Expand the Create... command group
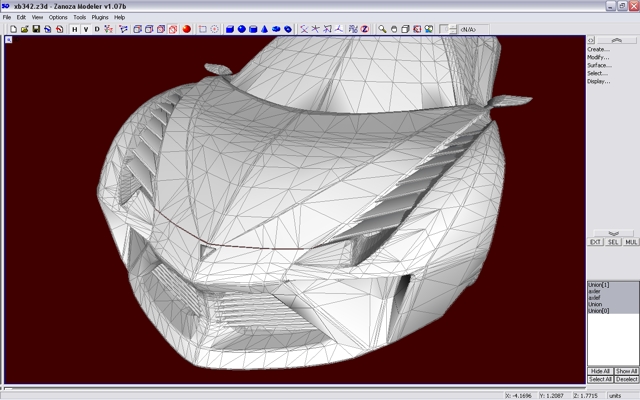 [598, 49]
